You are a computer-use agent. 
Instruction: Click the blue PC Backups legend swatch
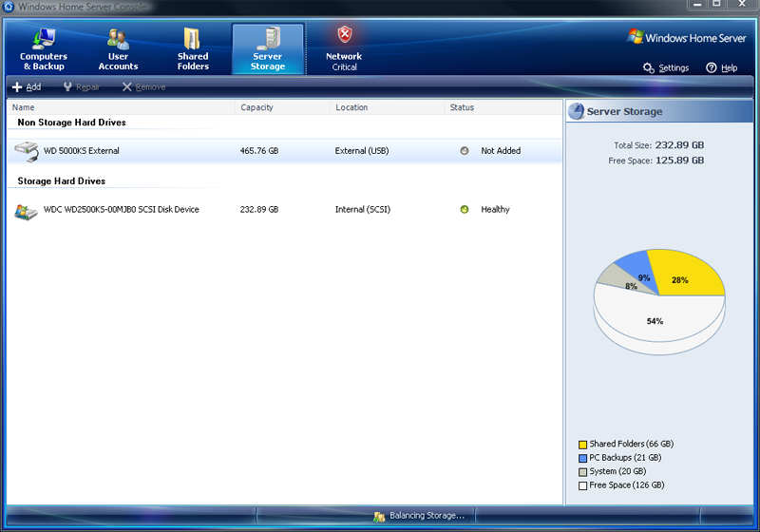coord(582,458)
